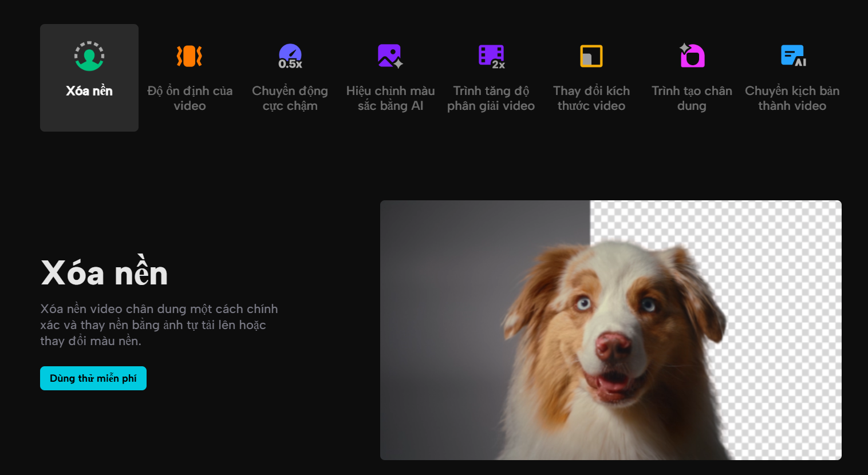Select the 'Xóa nền' tab label
Viewport: 868px width, 475px height.
(89, 91)
